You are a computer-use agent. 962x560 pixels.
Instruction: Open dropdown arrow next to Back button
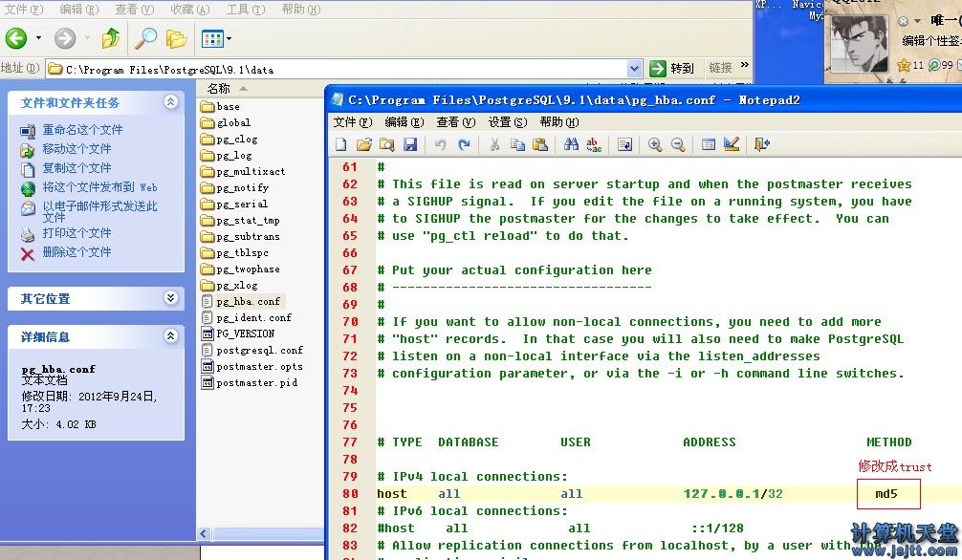click(38, 38)
